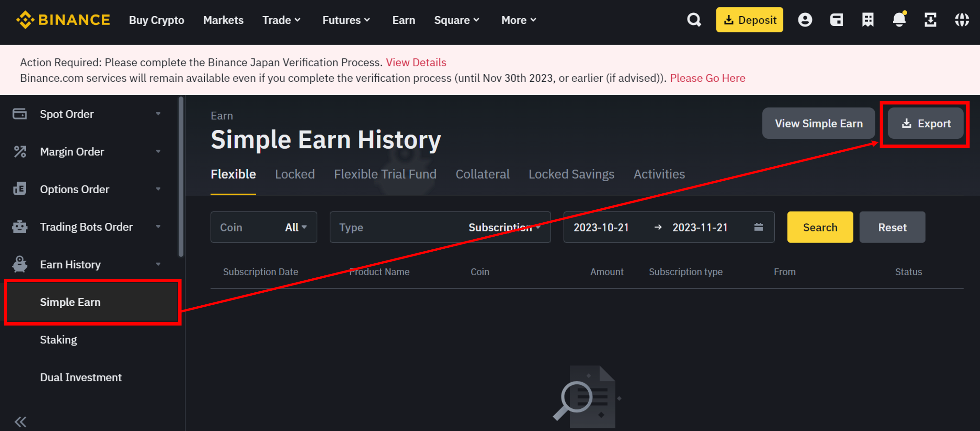Click the Status column header
This screenshot has height=431, width=980.
(909, 272)
